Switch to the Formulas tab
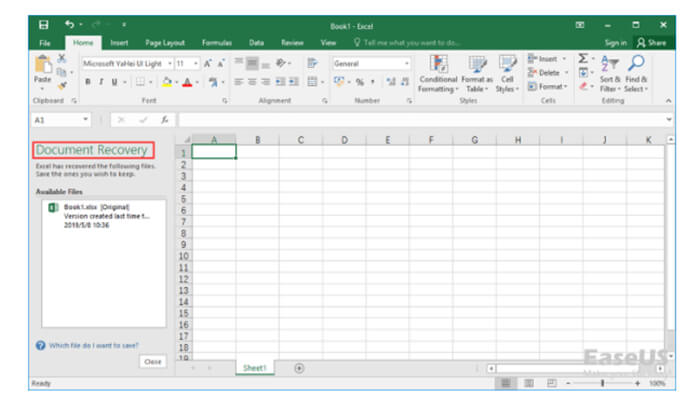The width and height of the screenshot is (700, 396). [217, 43]
